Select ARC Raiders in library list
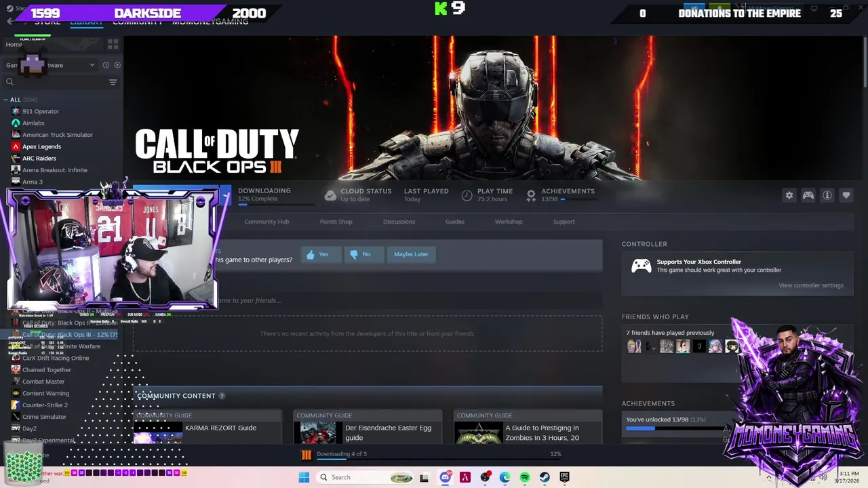868x488 pixels. tap(39, 159)
